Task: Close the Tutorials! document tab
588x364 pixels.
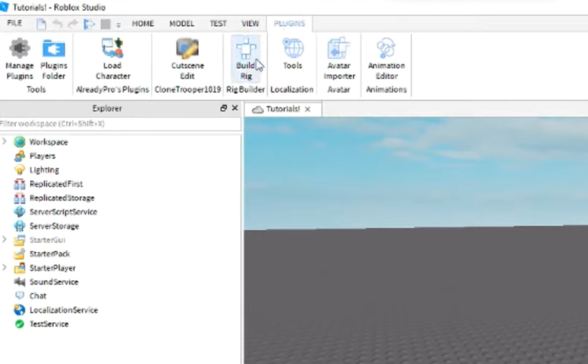Action: 308,109
